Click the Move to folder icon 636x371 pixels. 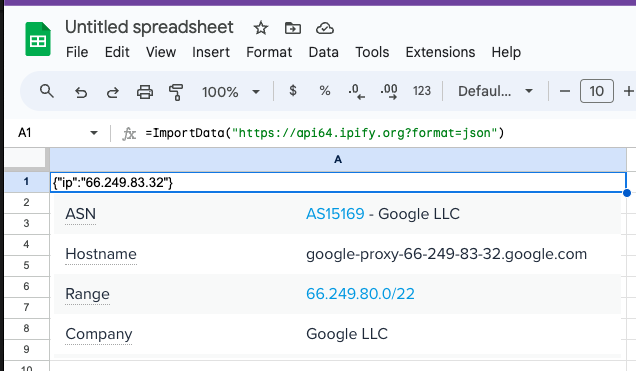coord(292,28)
